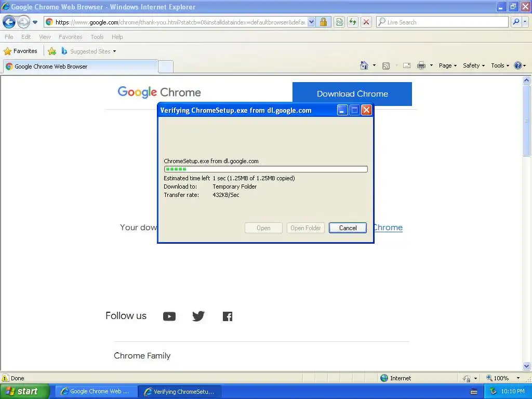The height and width of the screenshot is (399, 532).
Task: Click the Google Chrome logo
Action: pos(159,92)
